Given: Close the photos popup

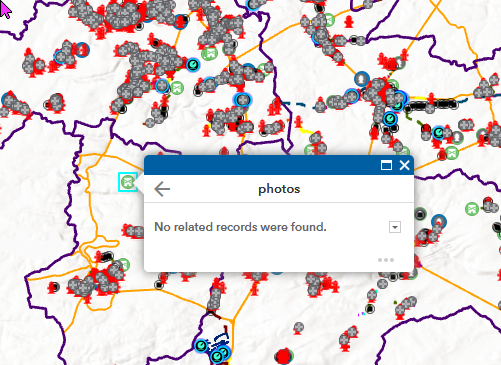Looking at the screenshot, I should [x=404, y=165].
